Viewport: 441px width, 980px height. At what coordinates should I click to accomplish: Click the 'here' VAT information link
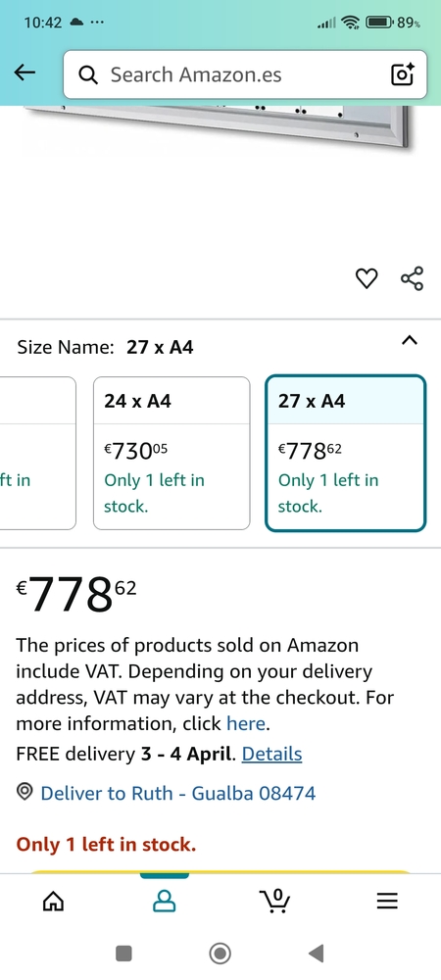click(x=246, y=724)
